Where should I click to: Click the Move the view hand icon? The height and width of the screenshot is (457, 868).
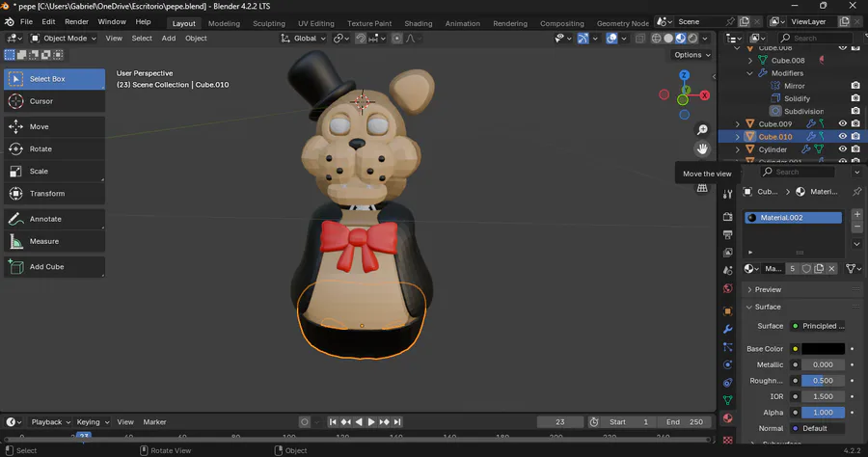pos(702,148)
